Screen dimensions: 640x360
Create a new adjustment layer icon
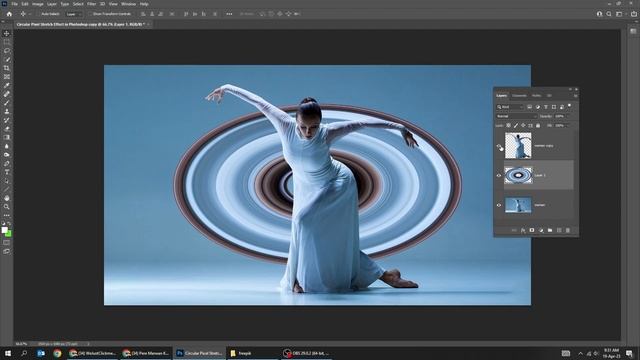[x=541, y=231]
